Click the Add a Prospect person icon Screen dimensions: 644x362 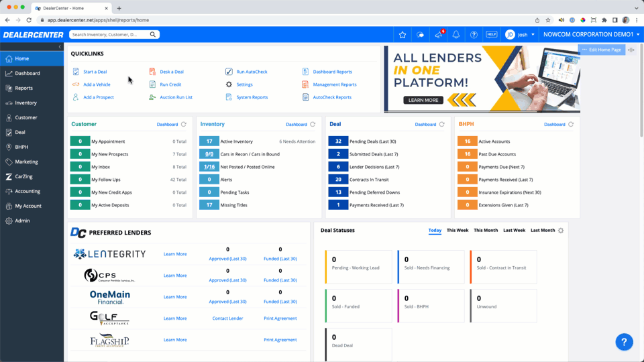(76, 97)
